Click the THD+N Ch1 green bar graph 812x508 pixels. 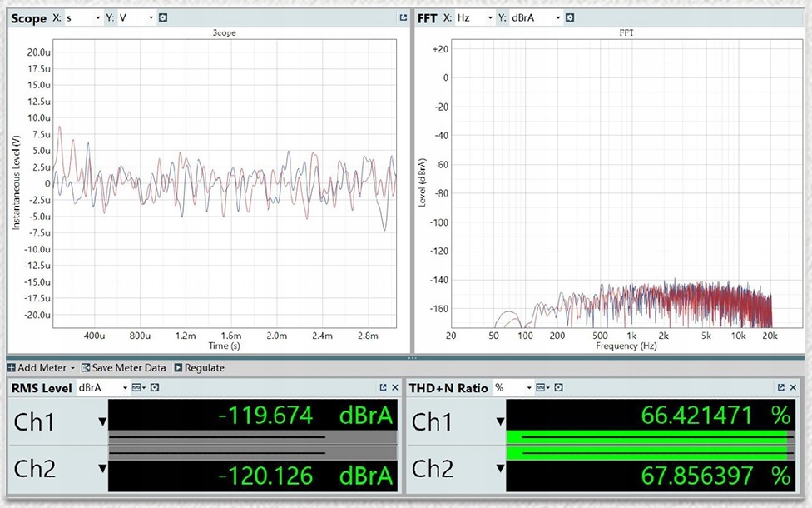pyautogui.click(x=649, y=437)
